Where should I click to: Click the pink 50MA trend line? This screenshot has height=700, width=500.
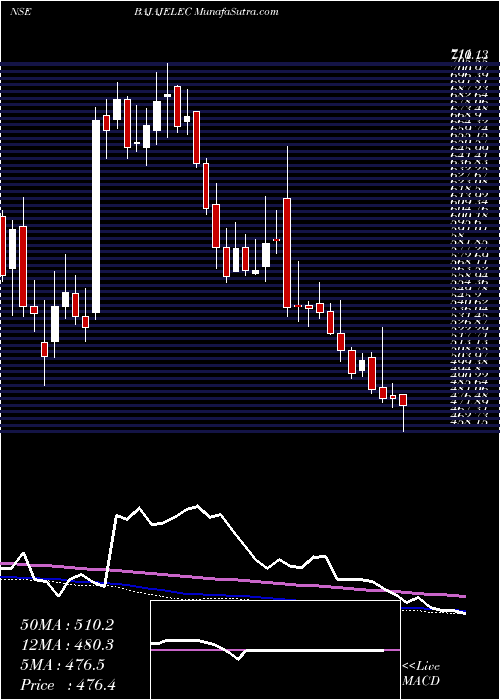pyautogui.click(x=232, y=579)
